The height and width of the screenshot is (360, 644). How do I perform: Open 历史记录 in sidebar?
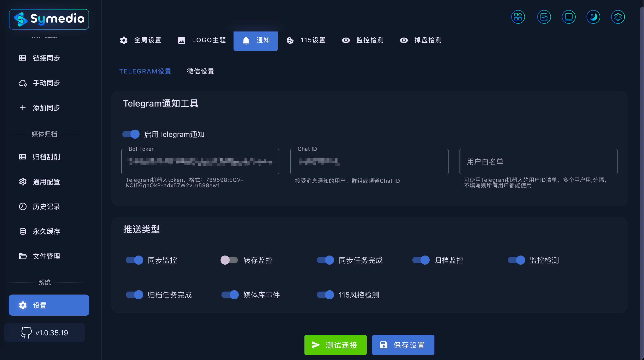pyautogui.click(x=49, y=206)
